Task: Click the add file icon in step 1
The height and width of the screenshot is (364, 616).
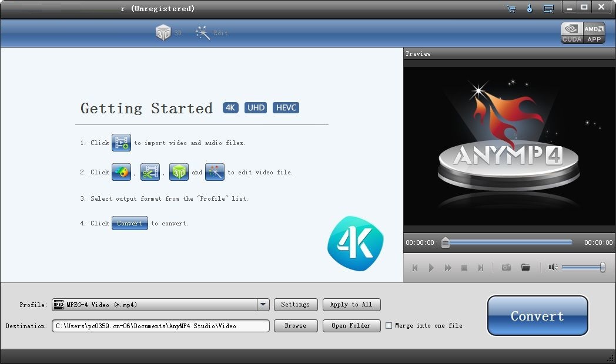Action: (122, 143)
